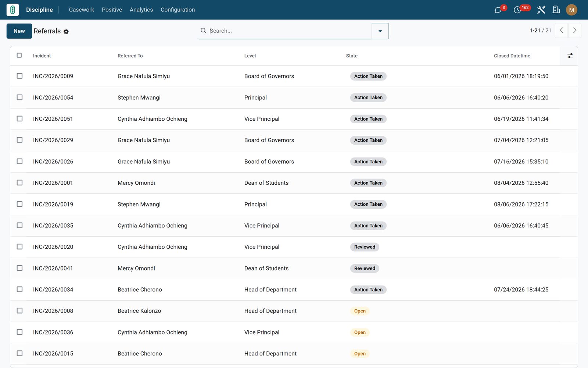Click into the Search input field
The height and width of the screenshot is (368, 588).
[290, 31]
